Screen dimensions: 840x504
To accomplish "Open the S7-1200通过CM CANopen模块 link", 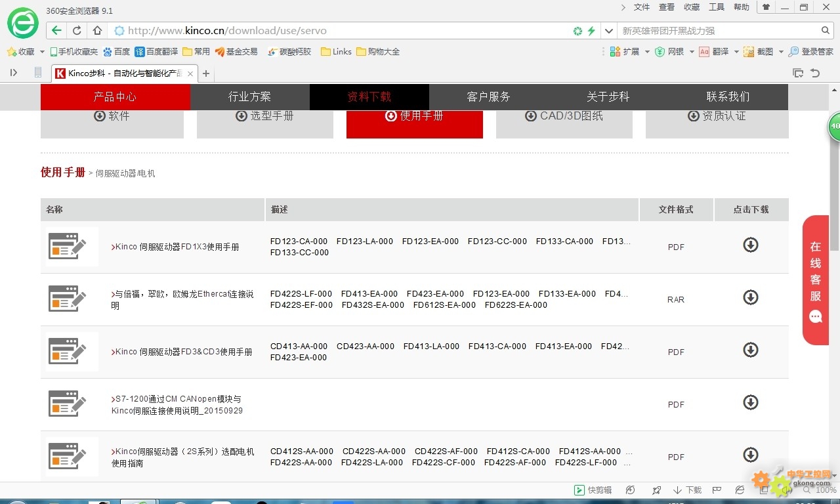I will tap(177, 404).
